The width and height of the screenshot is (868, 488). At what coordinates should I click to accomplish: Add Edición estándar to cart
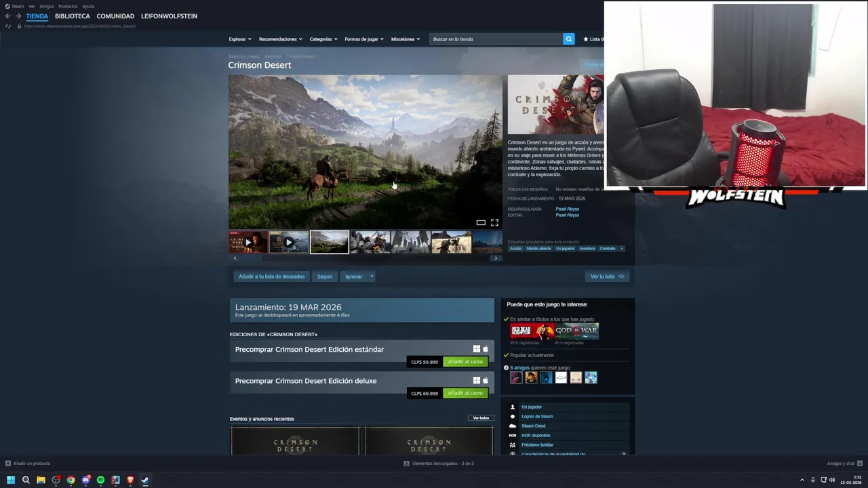click(465, 362)
